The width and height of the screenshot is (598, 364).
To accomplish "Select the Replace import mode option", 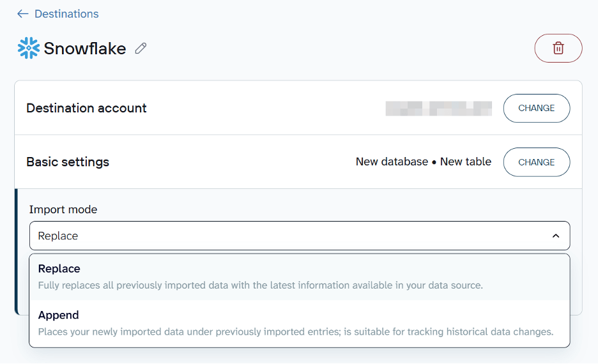I will [59, 269].
